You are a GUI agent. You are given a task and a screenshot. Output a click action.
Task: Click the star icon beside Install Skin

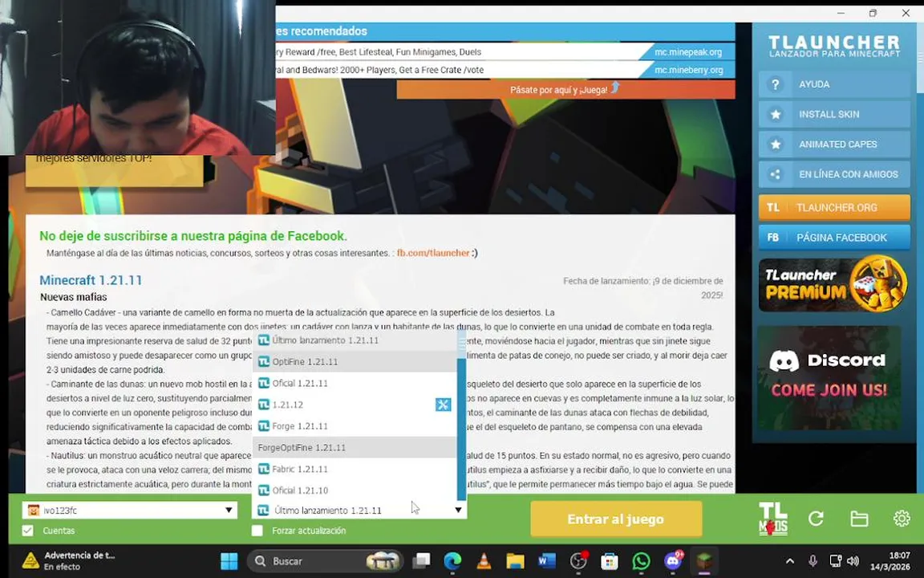coord(776,115)
